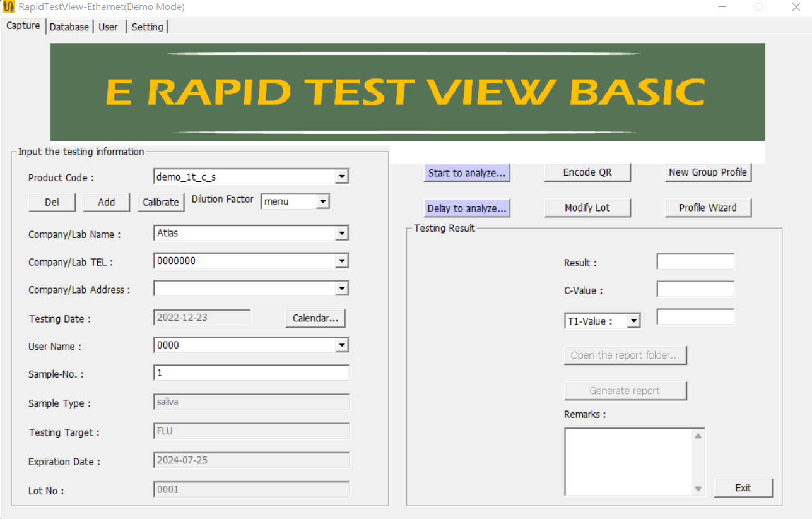Switch to the User tab
This screenshot has width=812, height=519.
tap(109, 27)
